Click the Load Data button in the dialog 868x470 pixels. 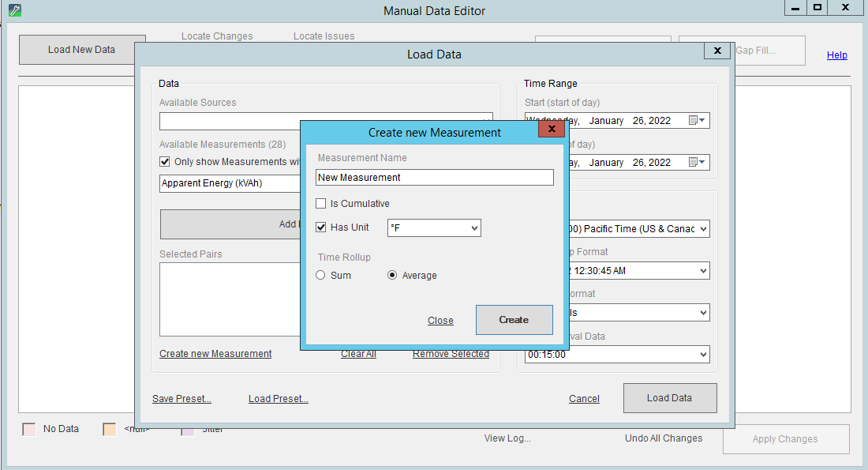[x=670, y=398]
